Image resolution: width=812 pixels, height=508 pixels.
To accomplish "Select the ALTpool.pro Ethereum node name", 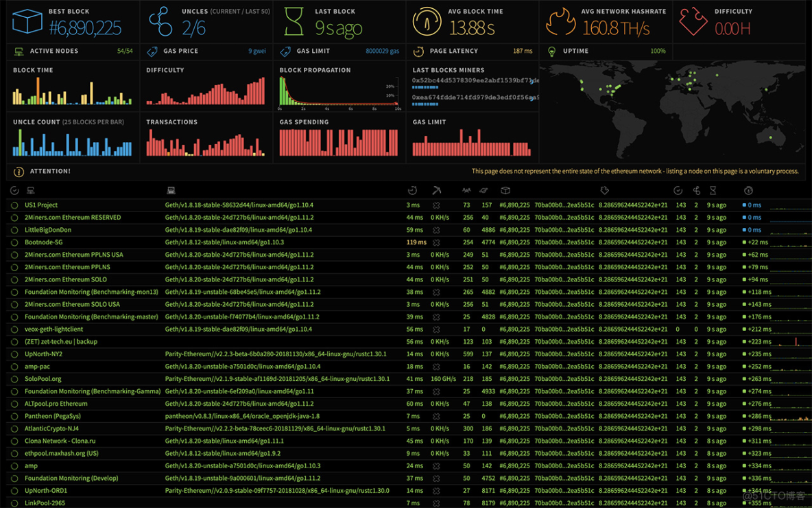I will pyautogui.click(x=56, y=404).
